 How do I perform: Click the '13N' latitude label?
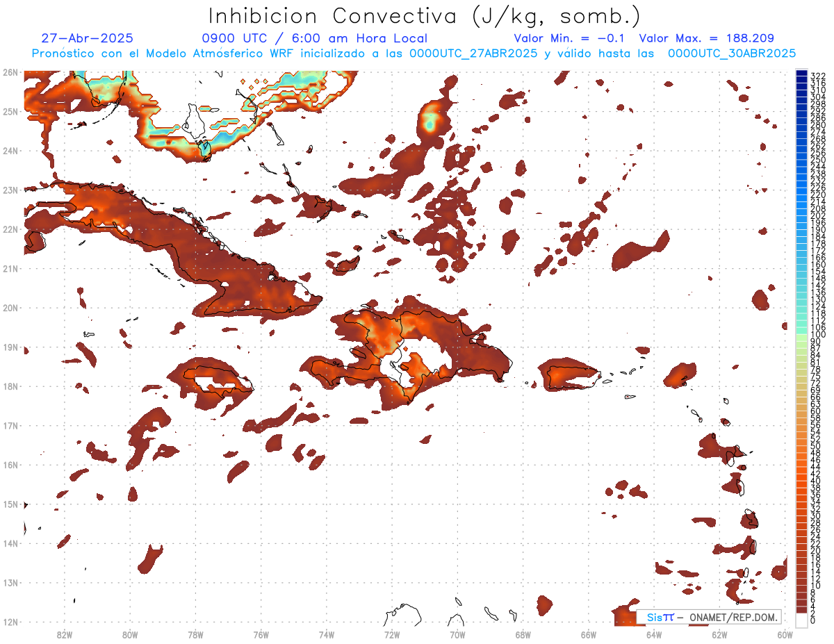(10, 582)
